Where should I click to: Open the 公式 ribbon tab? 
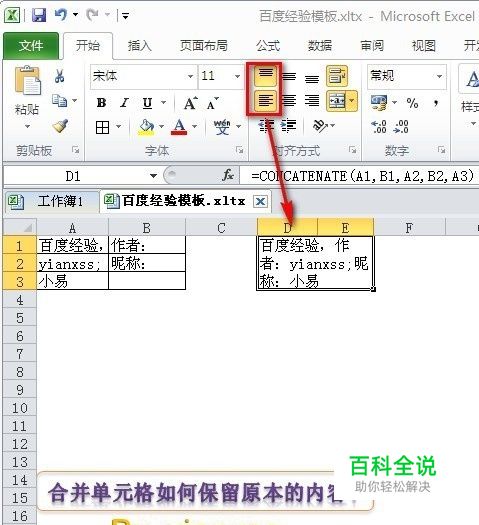(268, 46)
